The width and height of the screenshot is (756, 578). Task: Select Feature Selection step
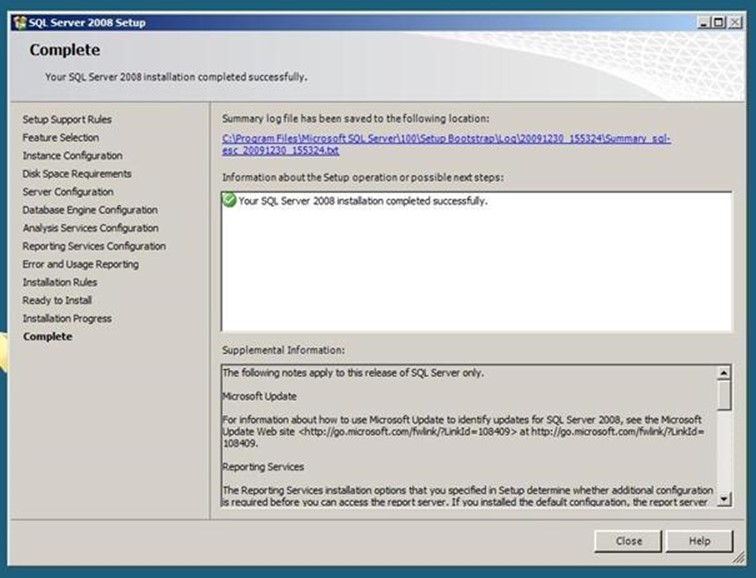61,137
